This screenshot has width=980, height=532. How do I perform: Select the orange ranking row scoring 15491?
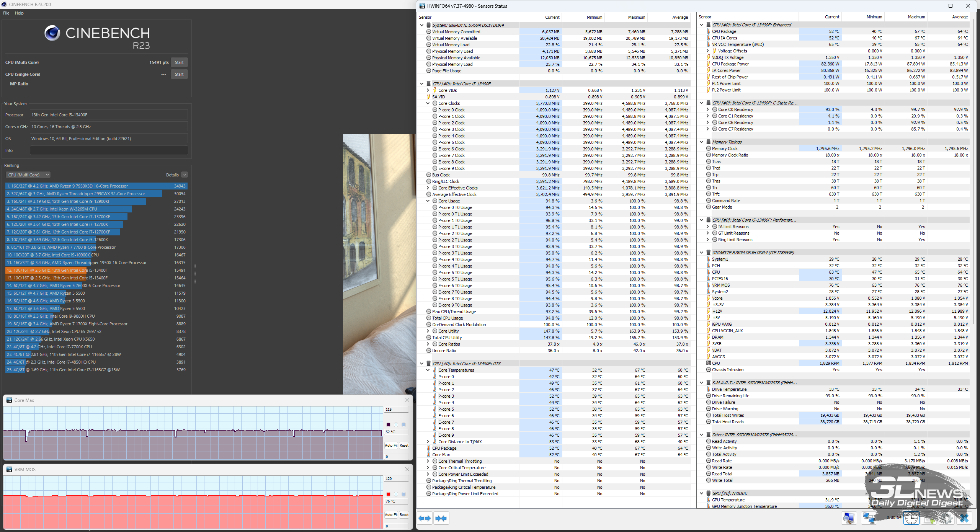click(96, 270)
